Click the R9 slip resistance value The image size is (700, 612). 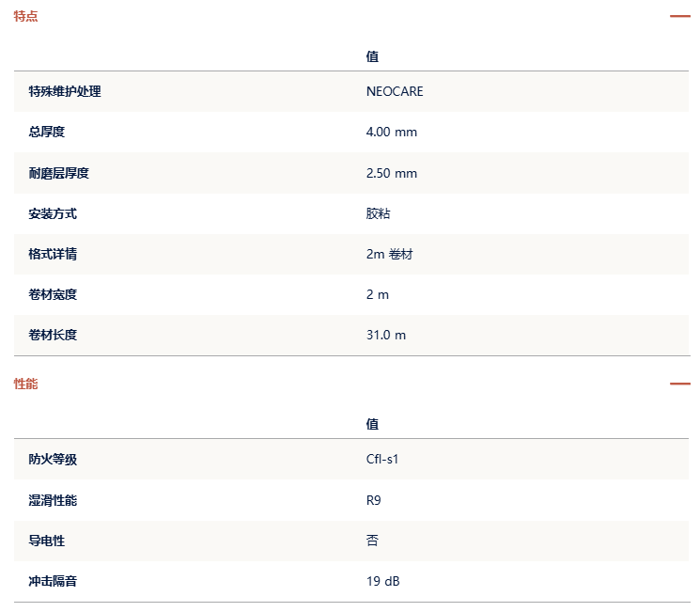click(374, 501)
